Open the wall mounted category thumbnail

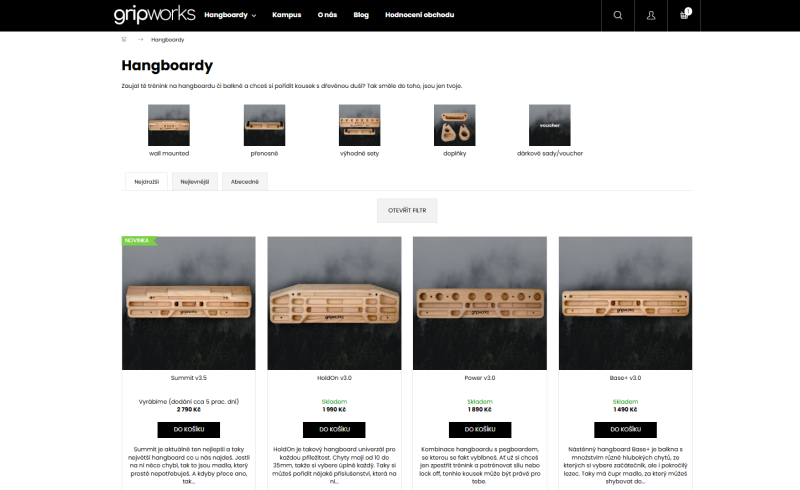coord(169,125)
